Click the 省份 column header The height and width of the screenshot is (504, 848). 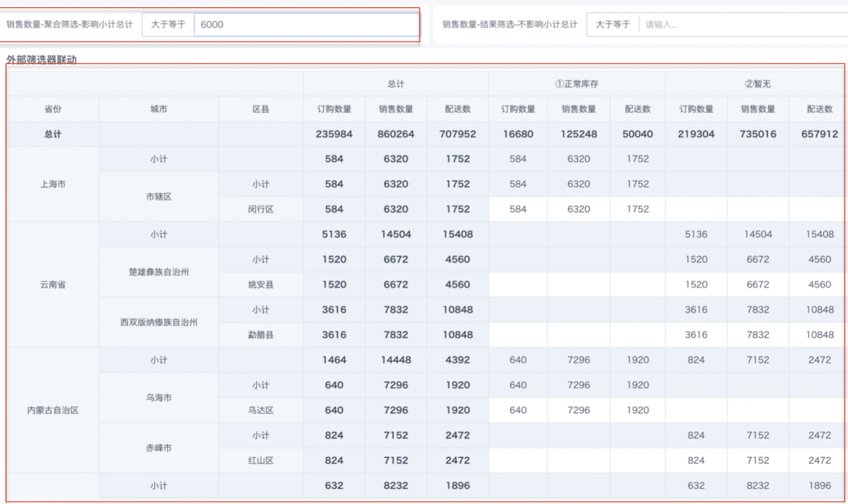(53, 109)
